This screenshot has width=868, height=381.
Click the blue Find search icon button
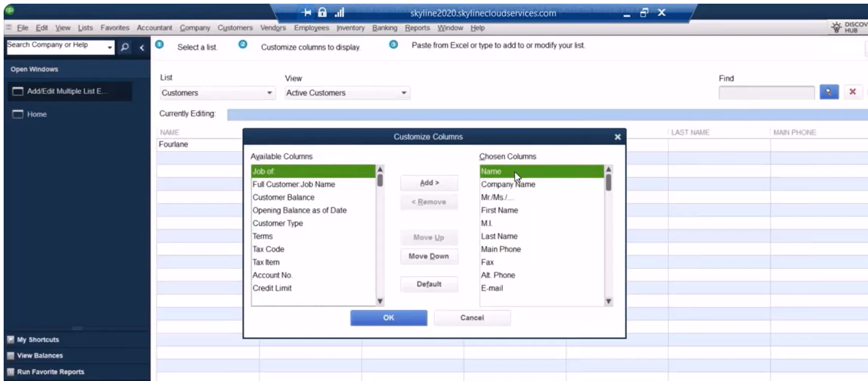828,93
